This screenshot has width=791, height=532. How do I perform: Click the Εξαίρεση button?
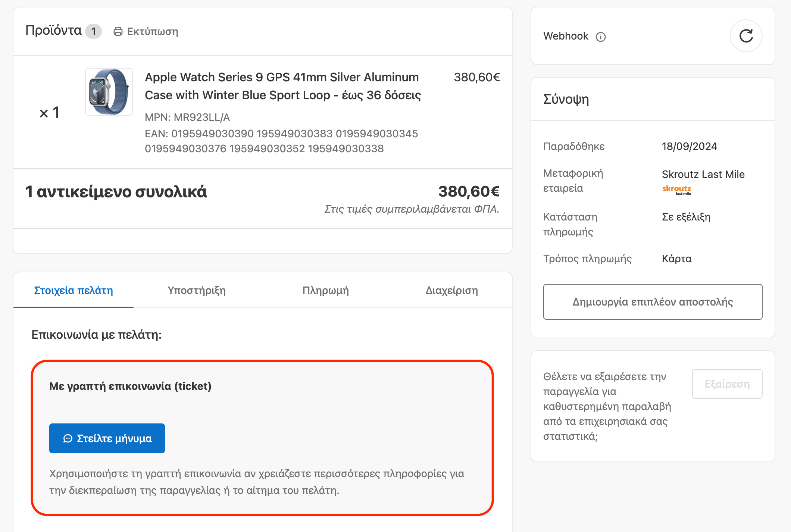pos(727,384)
